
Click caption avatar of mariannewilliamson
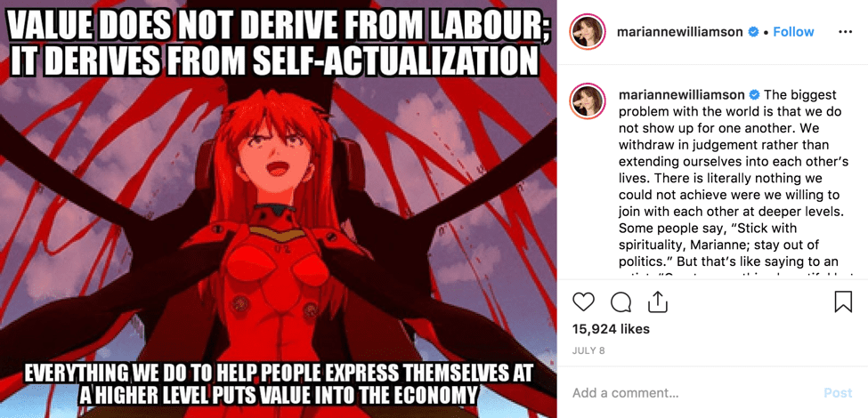587,100
